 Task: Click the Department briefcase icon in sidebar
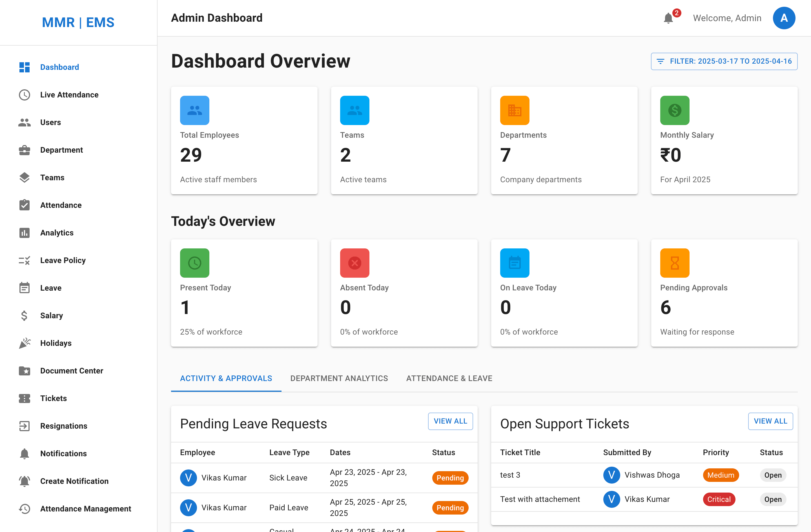pos(25,150)
